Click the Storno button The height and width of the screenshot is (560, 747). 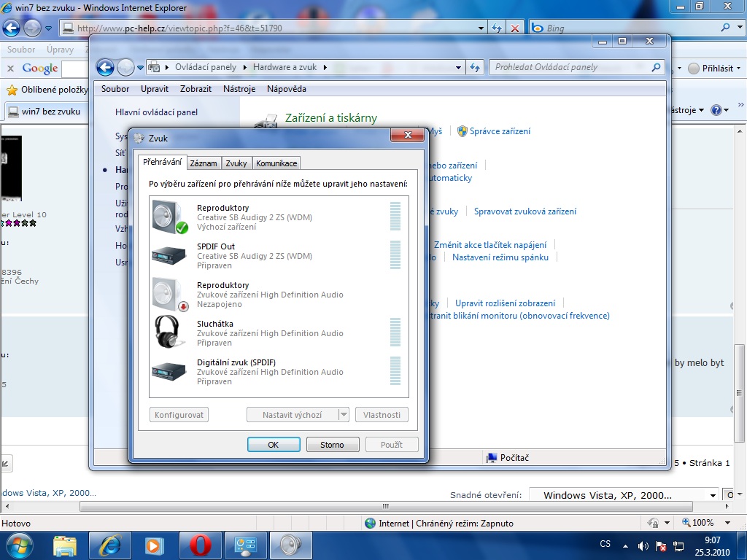pyautogui.click(x=332, y=445)
